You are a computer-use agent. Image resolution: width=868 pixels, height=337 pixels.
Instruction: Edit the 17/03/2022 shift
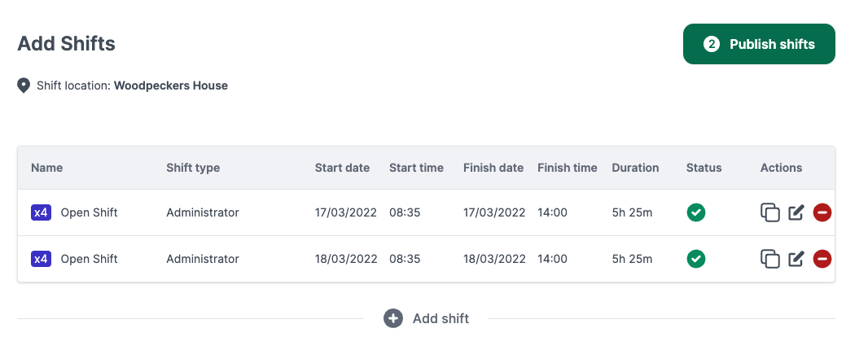(x=796, y=213)
